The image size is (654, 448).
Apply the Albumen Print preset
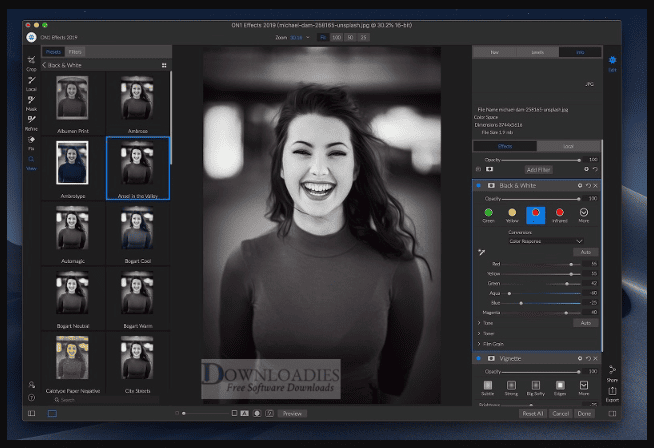pos(73,103)
